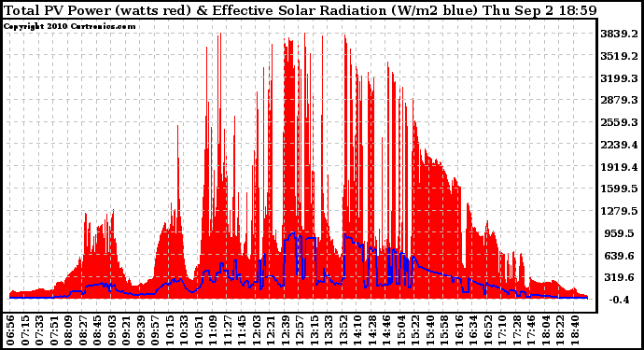Viewport: 644px width, 350px height.
Task: Select the y-axis value 1279.5
Action: [x=619, y=211]
